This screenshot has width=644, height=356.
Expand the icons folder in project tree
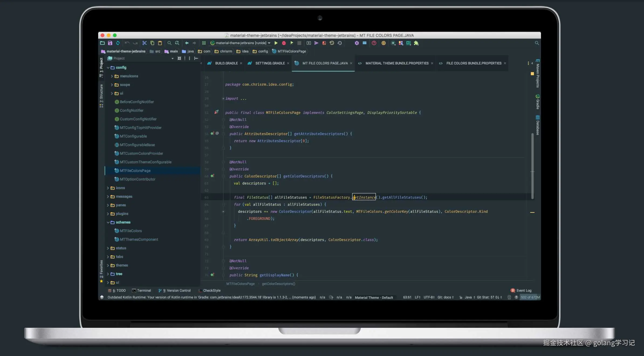(x=108, y=188)
